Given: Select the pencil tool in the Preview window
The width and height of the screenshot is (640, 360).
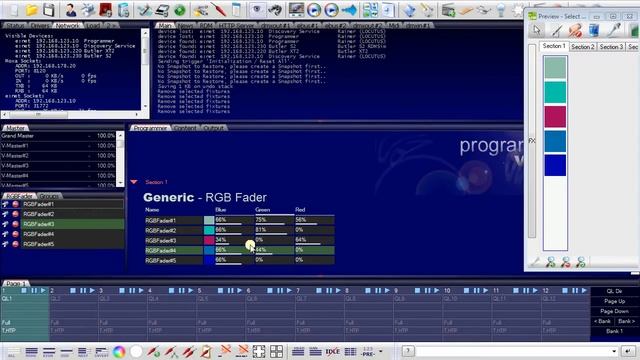Looking at the screenshot, I should (x=556, y=30).
